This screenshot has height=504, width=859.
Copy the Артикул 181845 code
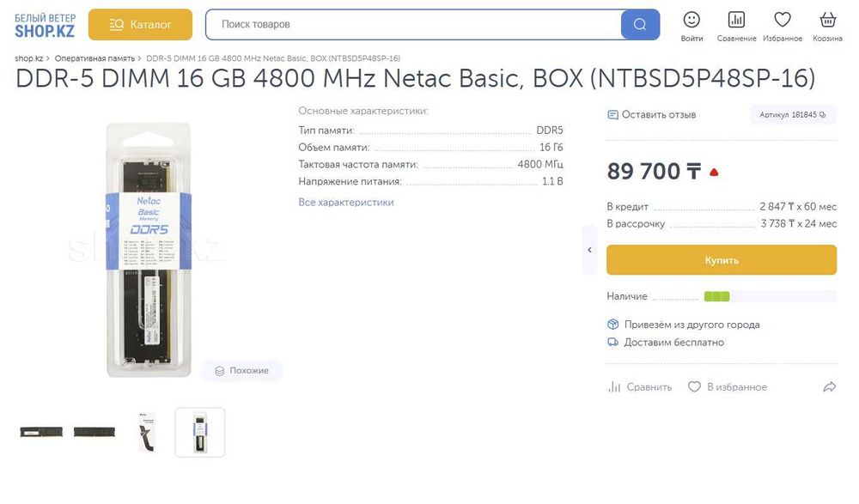coord(793,114)
